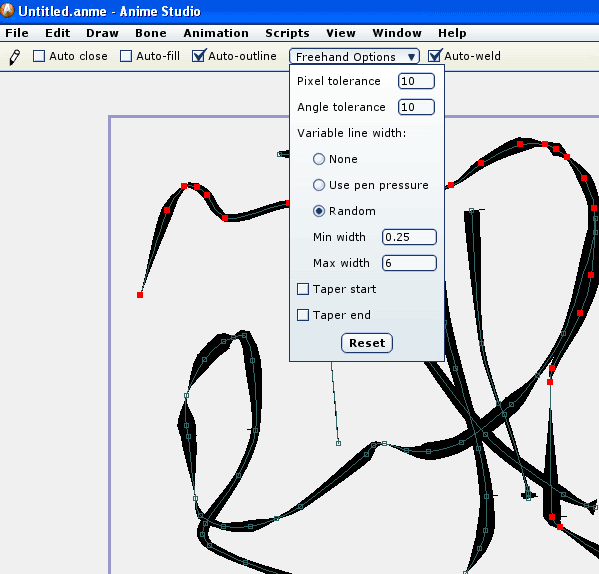Open the Bone menu
Screen dimensions: 599x574
tap(151, 33)
